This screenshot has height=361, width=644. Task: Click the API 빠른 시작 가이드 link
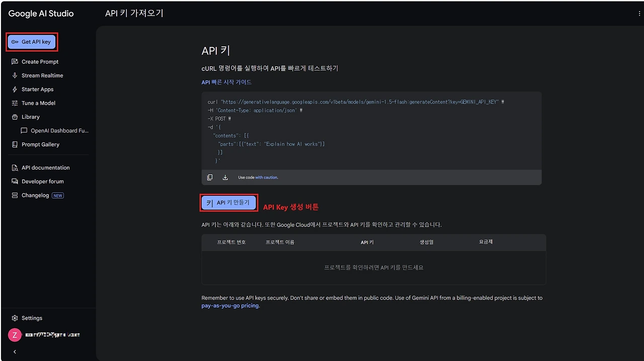[226, 82]
